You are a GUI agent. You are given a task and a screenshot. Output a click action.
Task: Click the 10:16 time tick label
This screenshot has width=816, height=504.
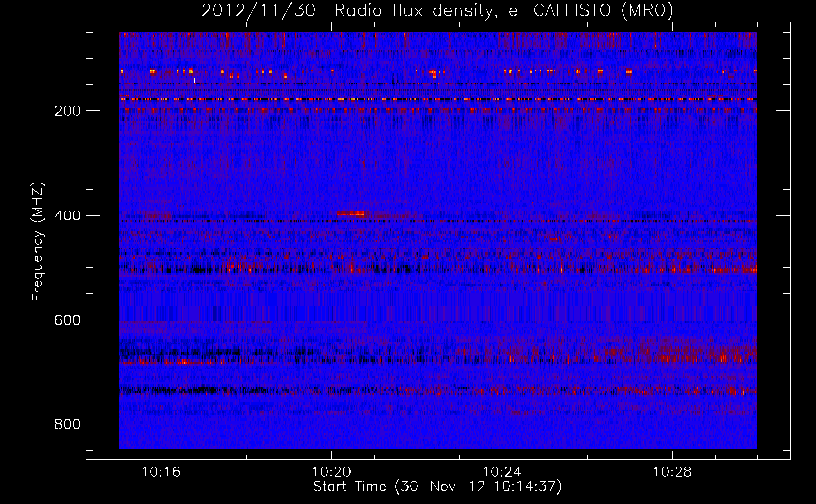point(161,472)
